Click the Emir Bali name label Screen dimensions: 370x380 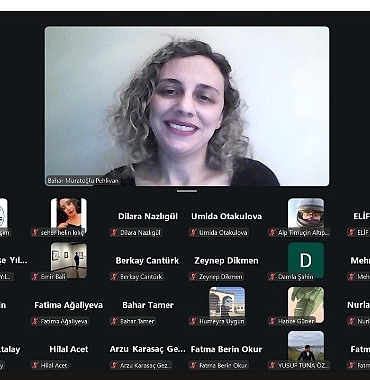point(53,277)
